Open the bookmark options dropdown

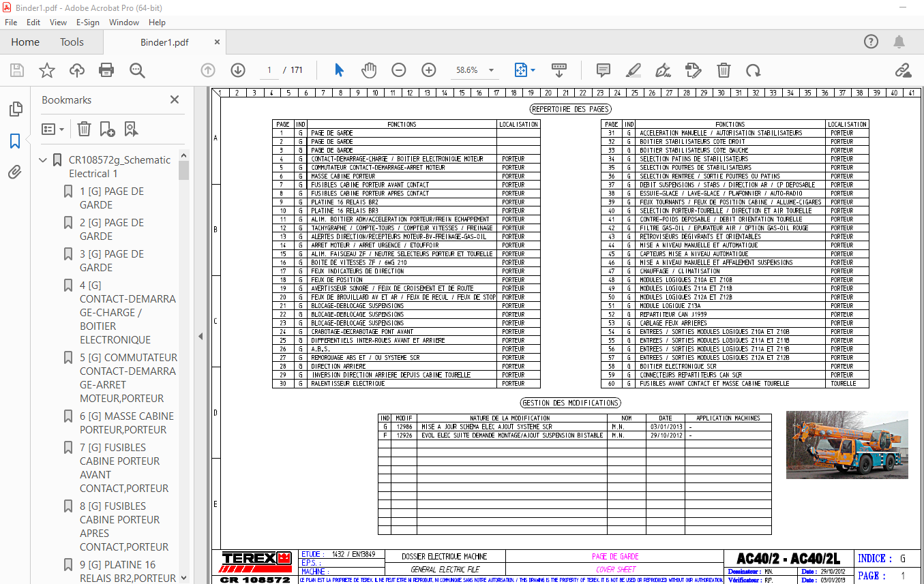(x=53, y=129)
